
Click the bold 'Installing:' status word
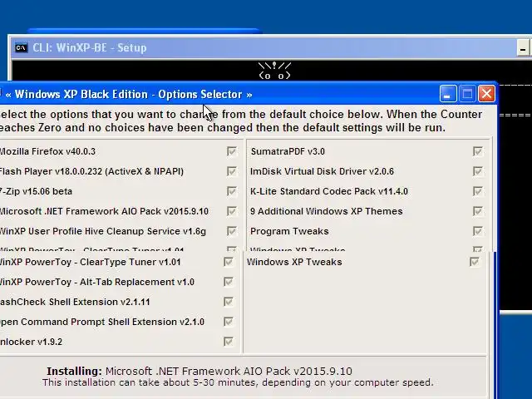point(74,372)
